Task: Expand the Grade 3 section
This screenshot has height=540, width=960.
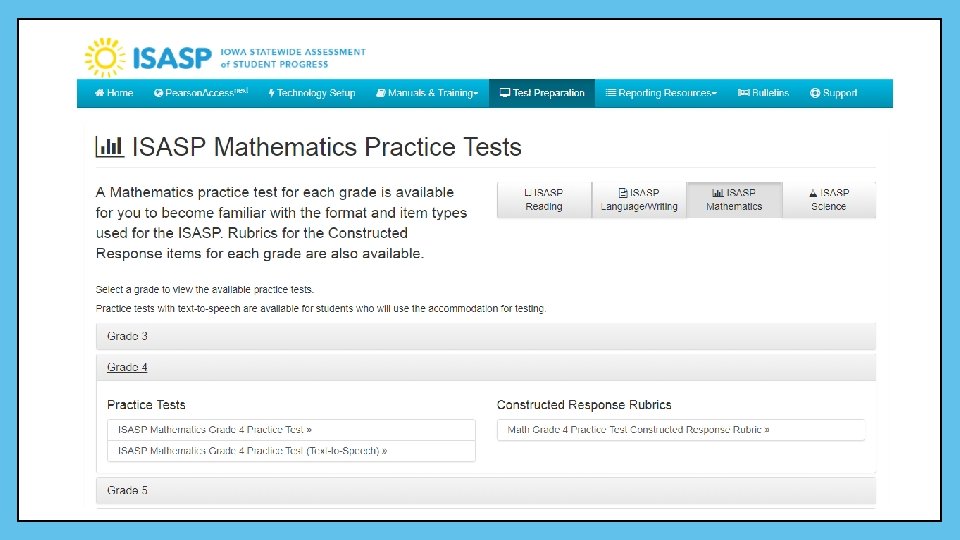Action: tap(486, 336)
